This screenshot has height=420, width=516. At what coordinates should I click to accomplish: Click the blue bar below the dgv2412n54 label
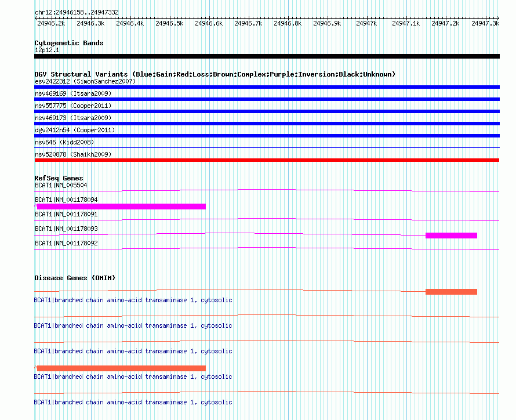coord(267,136)
